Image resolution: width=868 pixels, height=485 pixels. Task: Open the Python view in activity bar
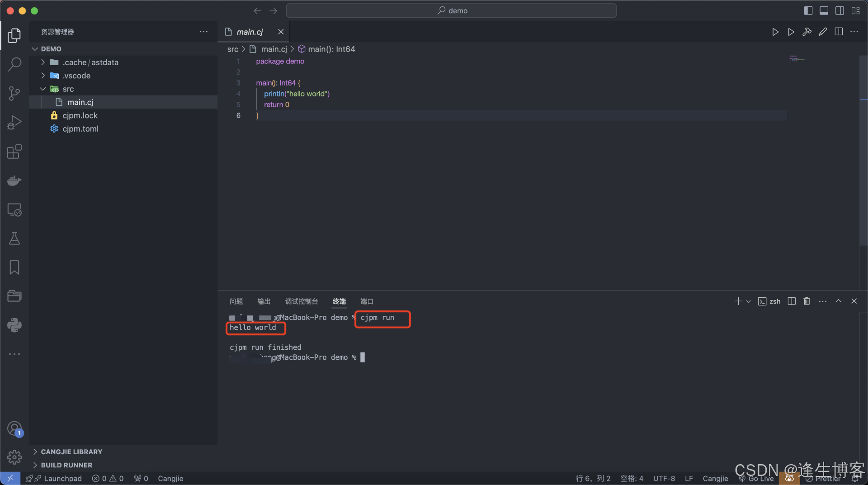14,325
